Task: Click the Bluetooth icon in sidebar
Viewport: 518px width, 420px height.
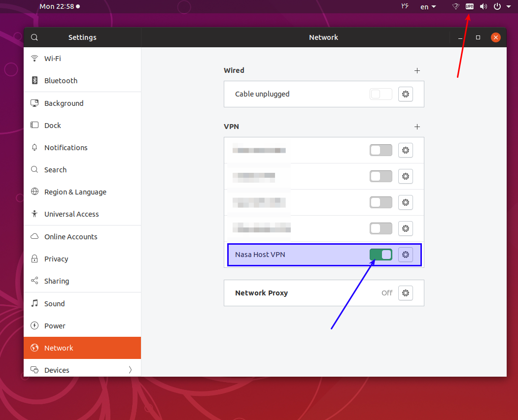Action: pos(35,80)
